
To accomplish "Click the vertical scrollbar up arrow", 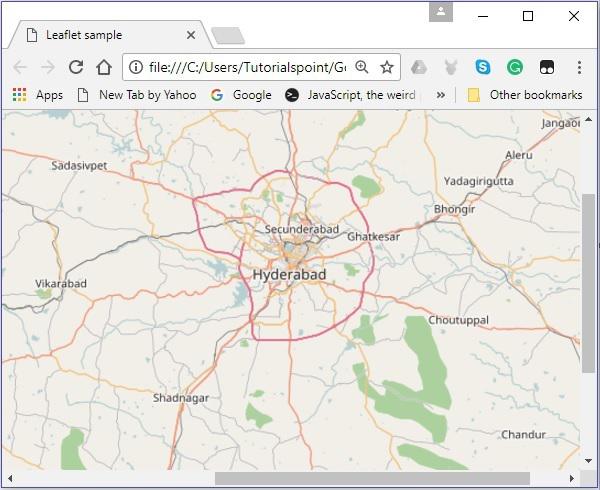I will (589, 119).
